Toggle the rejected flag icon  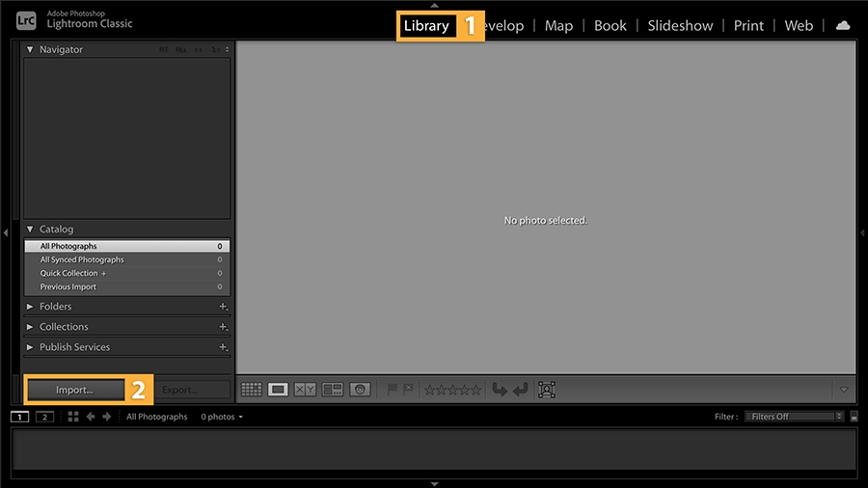pos(408,389)
